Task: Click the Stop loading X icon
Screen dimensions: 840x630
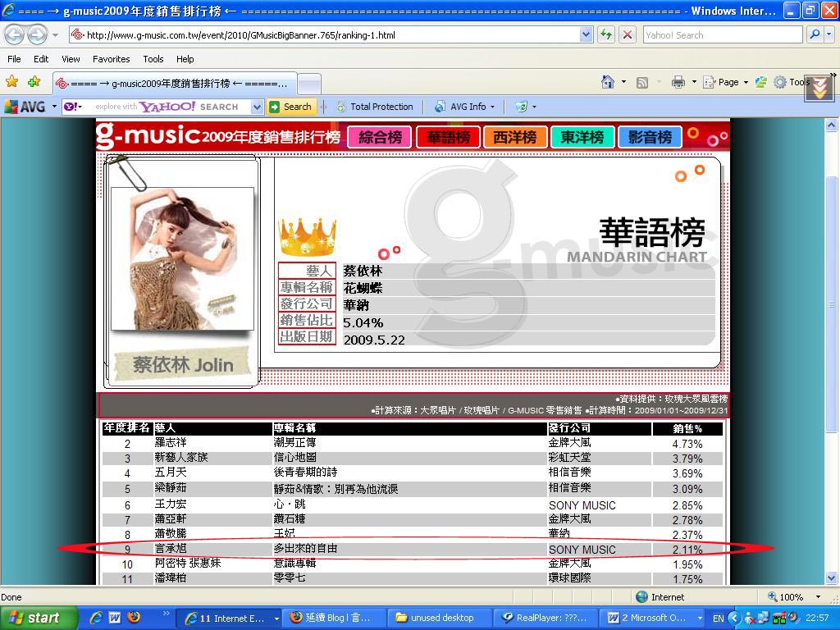Action: coord(628,35)
